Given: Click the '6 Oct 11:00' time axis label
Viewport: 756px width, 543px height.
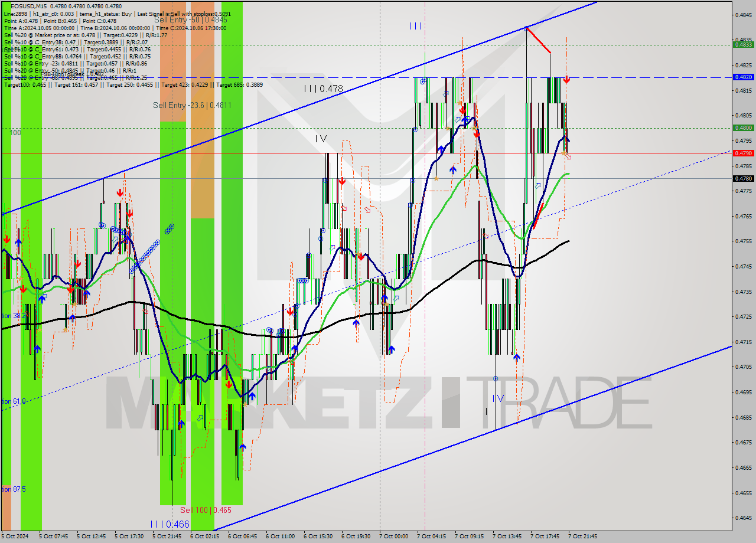Looking at the screenshot, I should point(280,537).
